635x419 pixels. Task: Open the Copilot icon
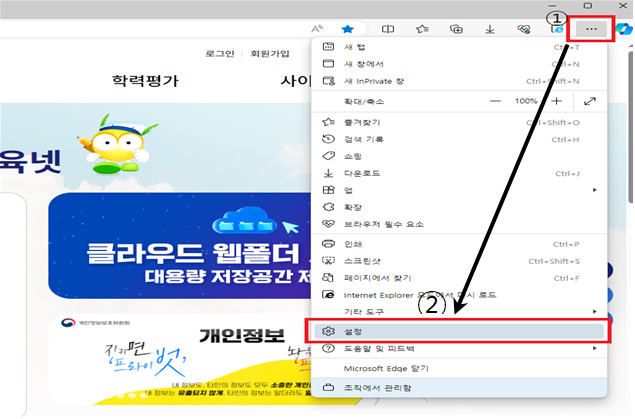click(x=624, y=29)
